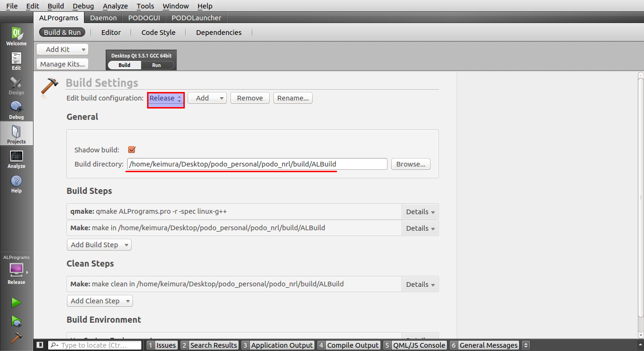Open the Application Output pane
This screenshot has height=351, width=644.
278,345
